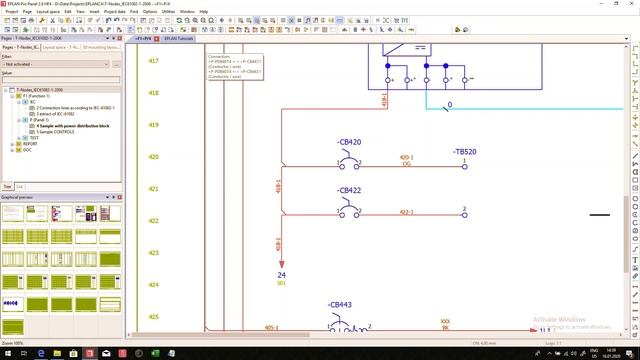Click the Print icon in the toolbar
The height and width of the screenshot is (360, 640).
(31, 20)
